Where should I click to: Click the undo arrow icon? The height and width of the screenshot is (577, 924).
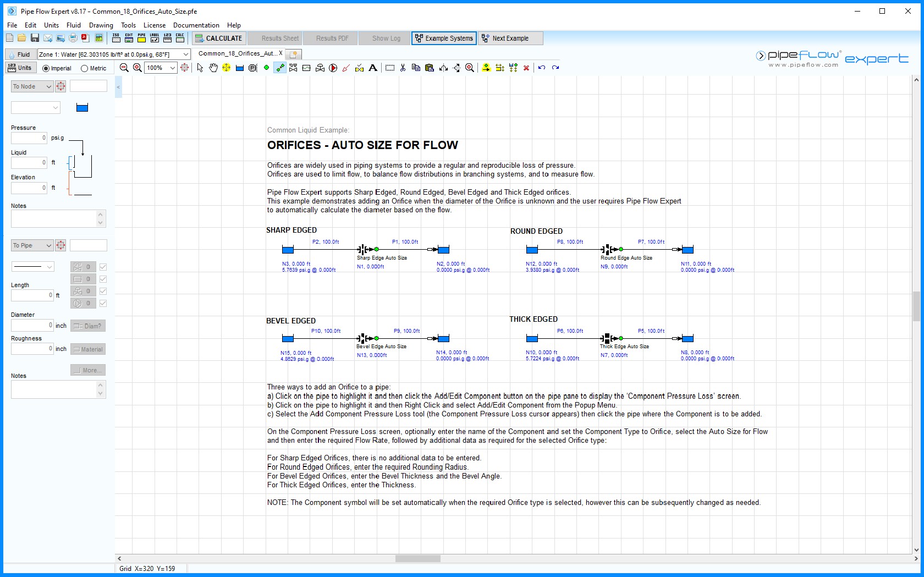(542, 68)
